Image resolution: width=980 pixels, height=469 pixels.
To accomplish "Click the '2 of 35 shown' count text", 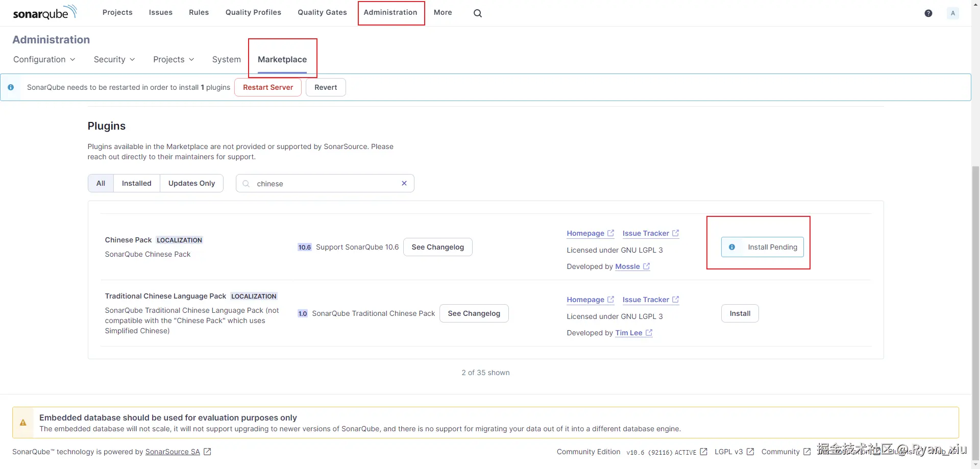I will (485, 373).
